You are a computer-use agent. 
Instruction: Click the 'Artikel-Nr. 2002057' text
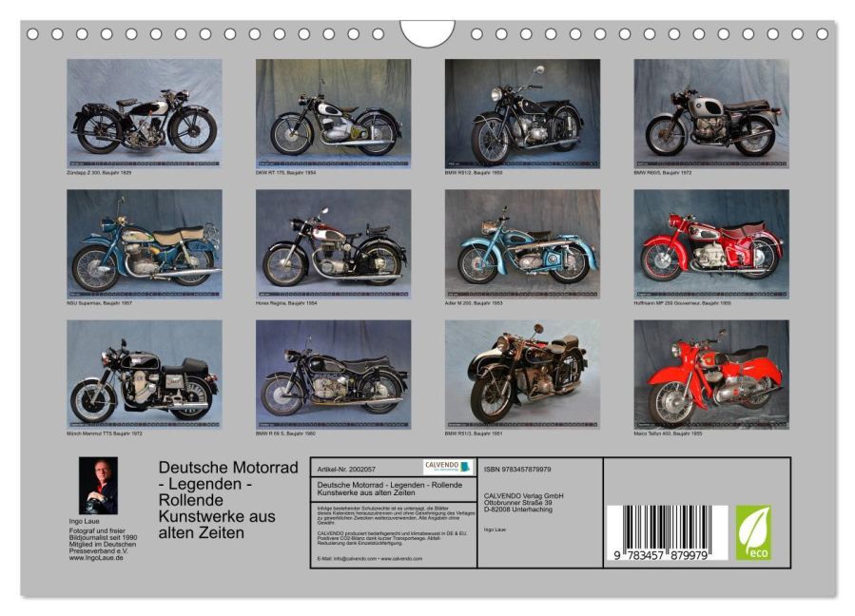pyautogui.click(x=346, y=469)
